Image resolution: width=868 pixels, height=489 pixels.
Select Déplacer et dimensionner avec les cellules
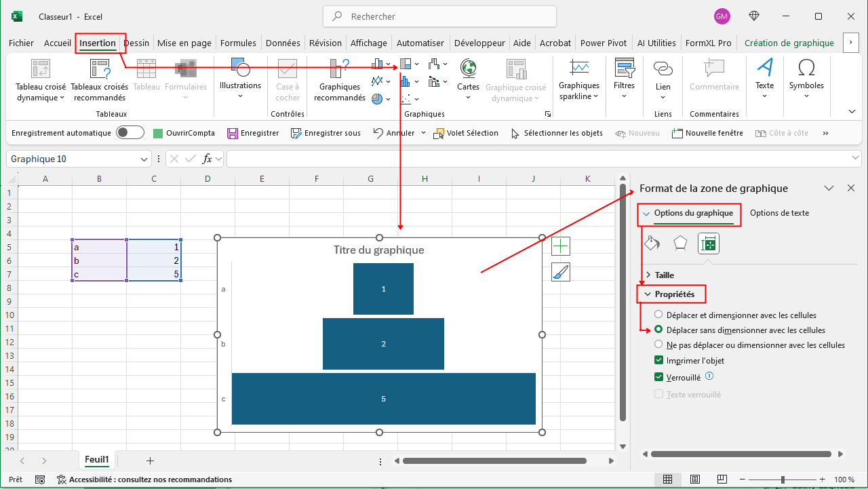tap(658, 315)
